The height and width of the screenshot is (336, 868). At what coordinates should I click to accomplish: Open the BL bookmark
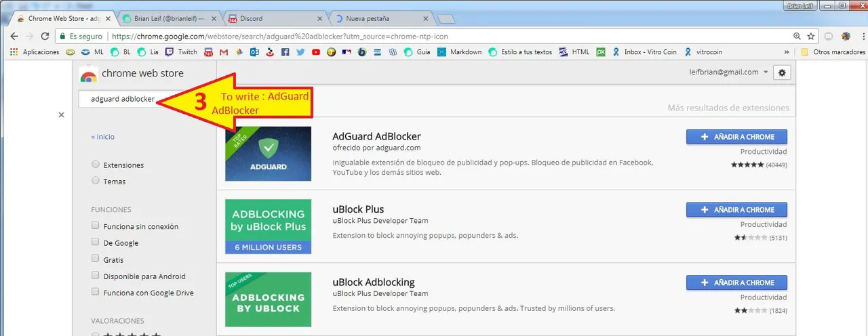click(x=121, y=51)
